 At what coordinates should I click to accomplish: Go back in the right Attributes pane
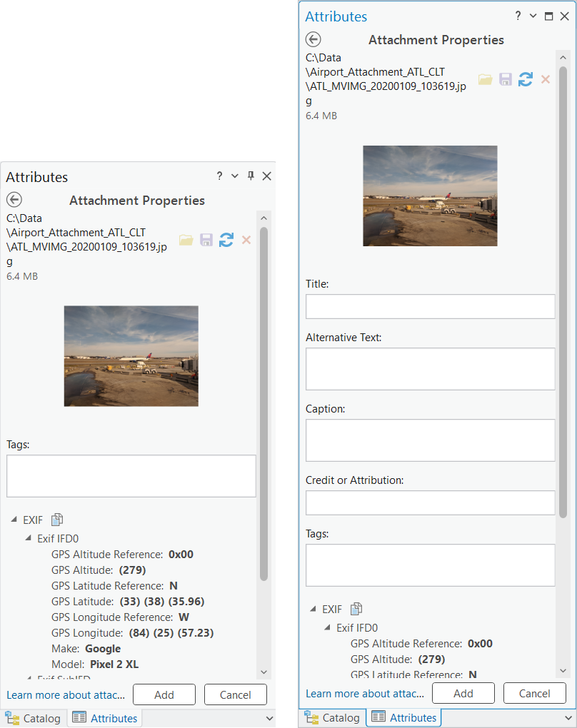coord(313,39)
